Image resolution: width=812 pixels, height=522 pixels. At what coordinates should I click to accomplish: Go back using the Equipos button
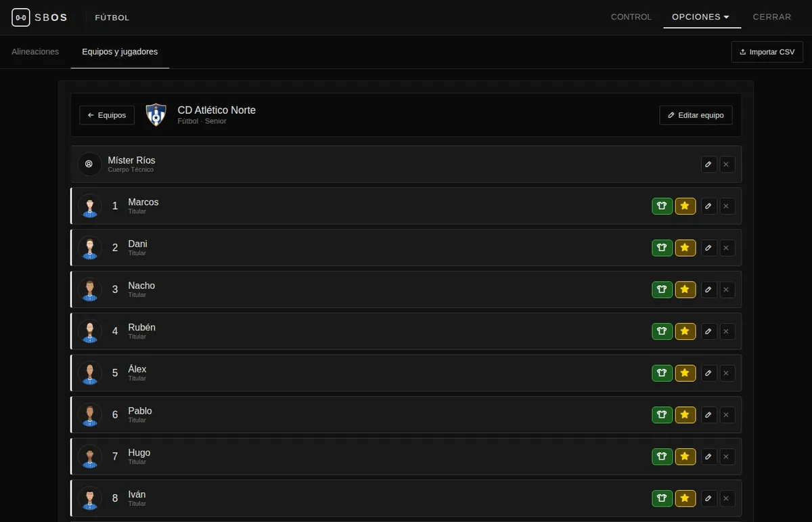click(107, 115)
